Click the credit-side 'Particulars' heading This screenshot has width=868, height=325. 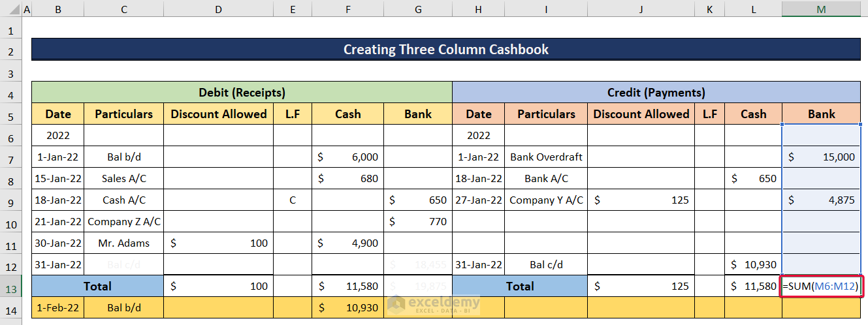coord(546,114)
